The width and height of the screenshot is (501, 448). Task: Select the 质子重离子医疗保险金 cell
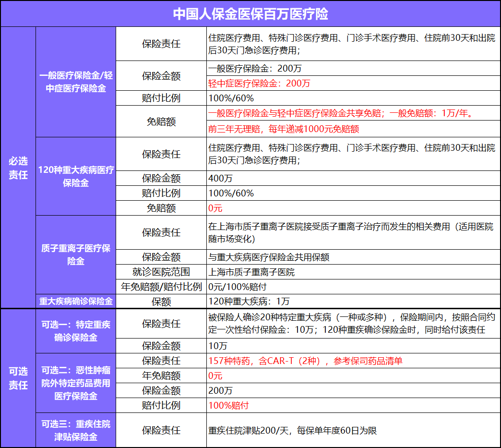76,254
